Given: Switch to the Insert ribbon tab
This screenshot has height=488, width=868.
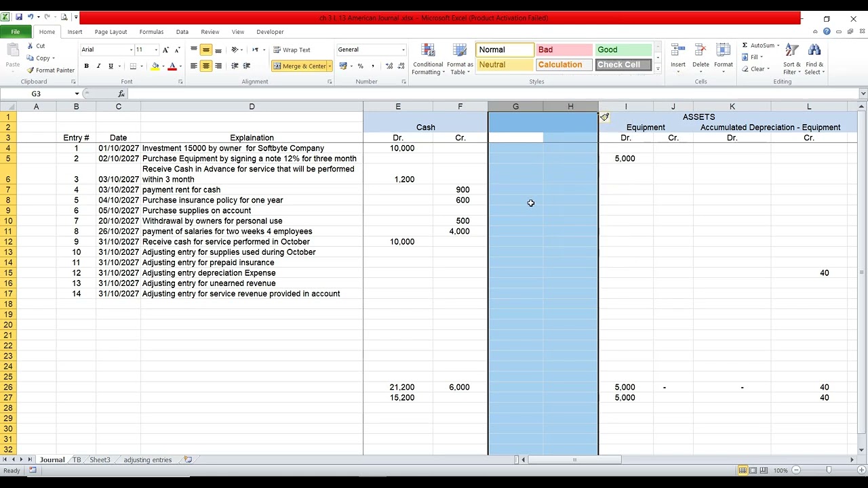Looking at the screenshot, I should (75, 32).
